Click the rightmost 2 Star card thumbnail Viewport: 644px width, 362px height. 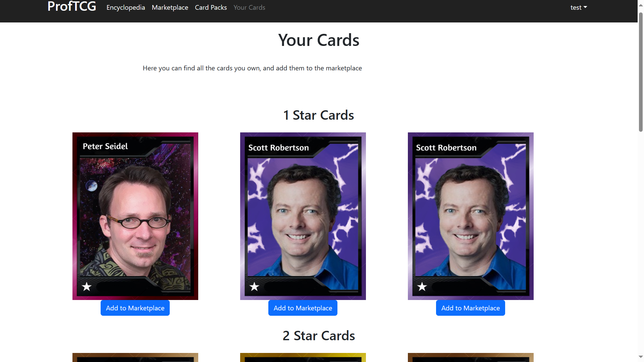[471, 357]
